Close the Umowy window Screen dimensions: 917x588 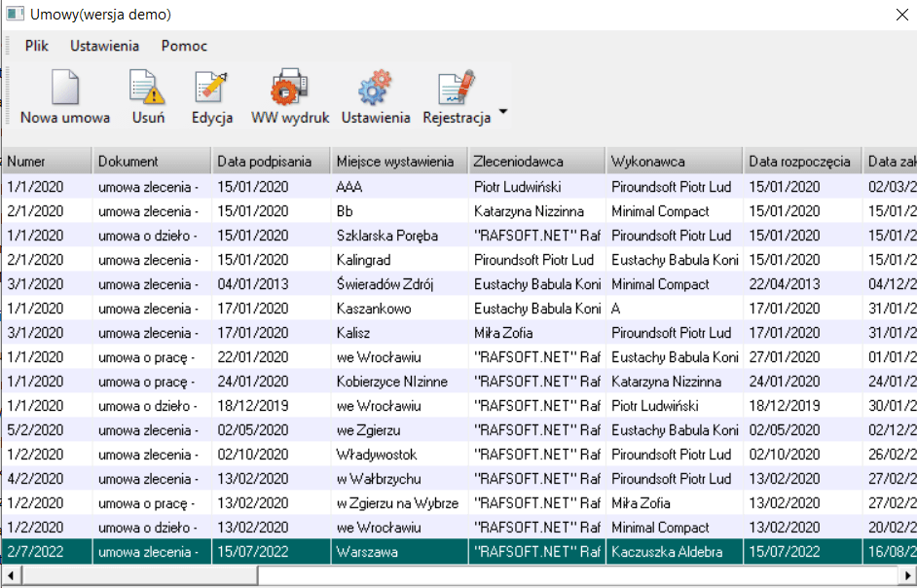tap(900, 15)
